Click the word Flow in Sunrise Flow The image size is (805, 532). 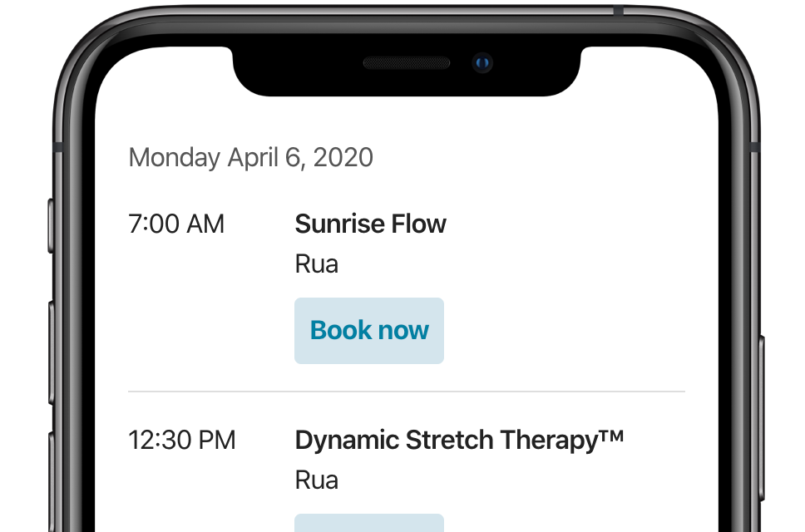[418, 224]
